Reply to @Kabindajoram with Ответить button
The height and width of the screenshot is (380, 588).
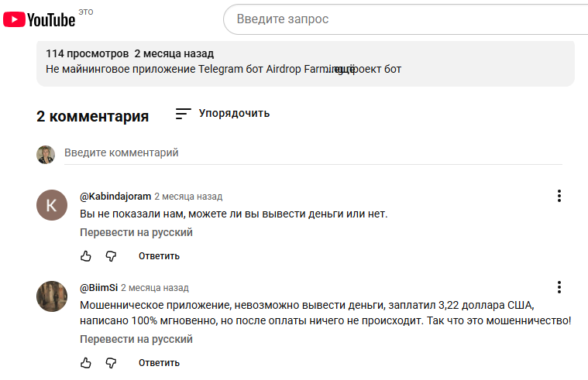[x=159, y=256]
